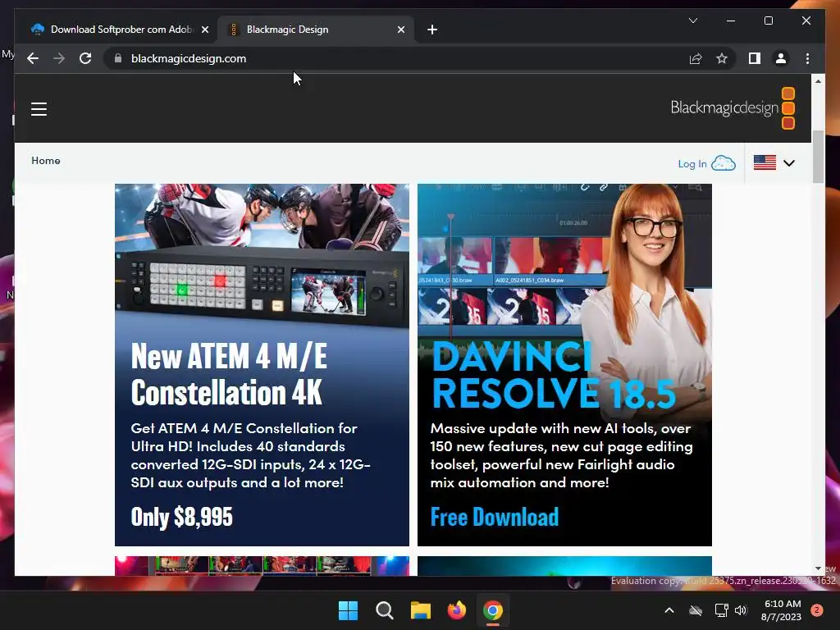Screen dimensions: 840x630
Task: Reload the Blackmagic Design page
Action: [x=85, y=58]
